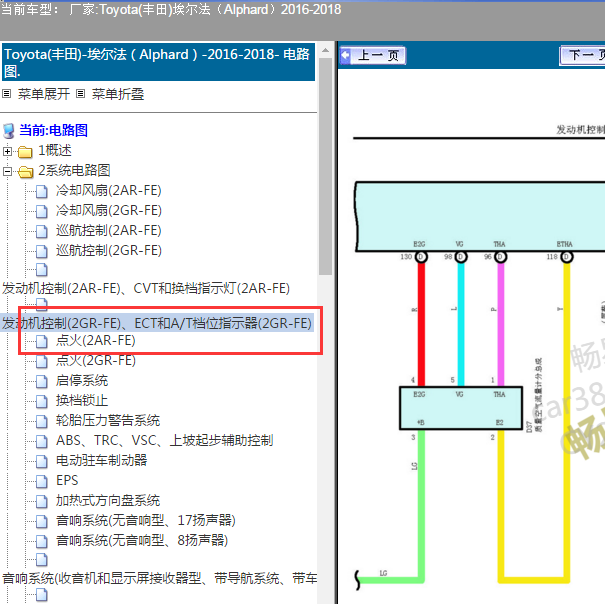The height and width of the screenshot is (604, 605).
Task: Click page icon of 电动驻车制动器
Action: pos(42,462)
